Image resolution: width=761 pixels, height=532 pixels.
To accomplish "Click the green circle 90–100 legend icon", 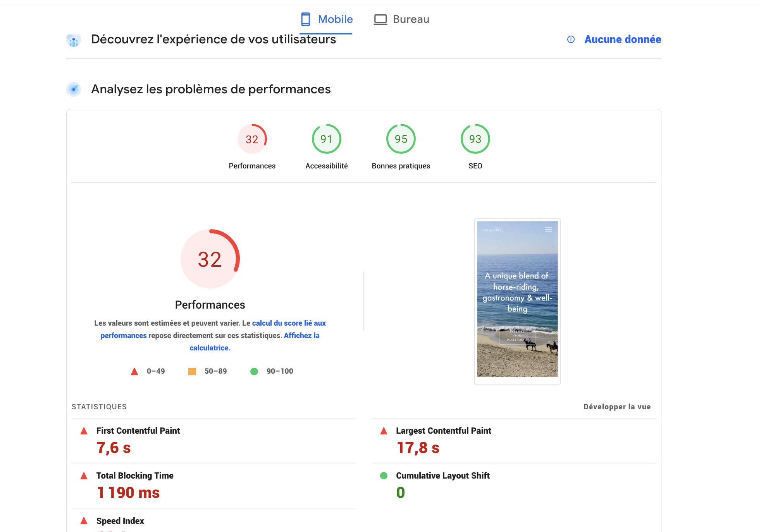I will click(254, 372).
